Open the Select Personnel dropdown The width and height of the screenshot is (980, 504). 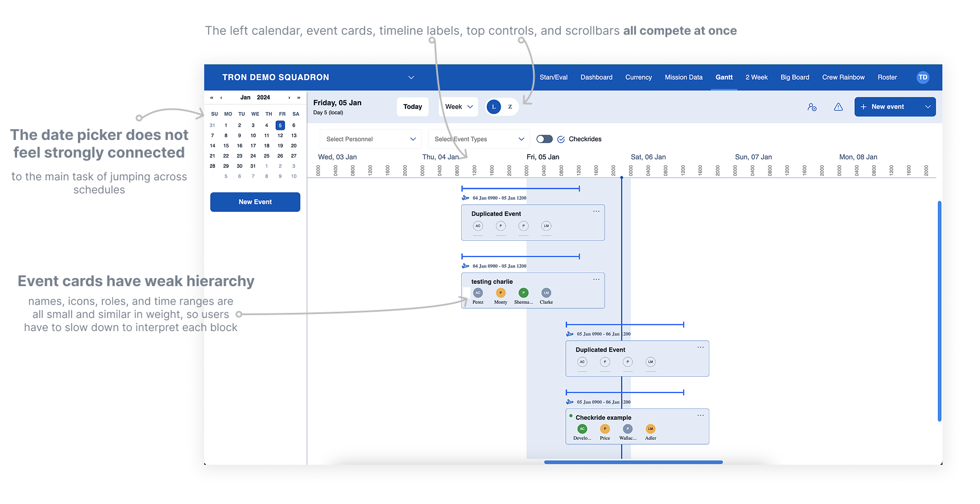370,139
